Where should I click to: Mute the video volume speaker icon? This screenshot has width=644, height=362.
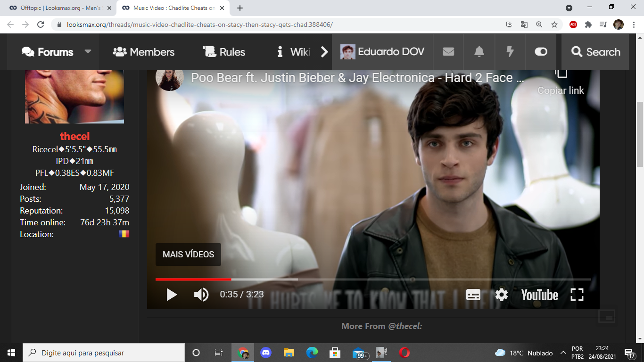tap(201, 295)
